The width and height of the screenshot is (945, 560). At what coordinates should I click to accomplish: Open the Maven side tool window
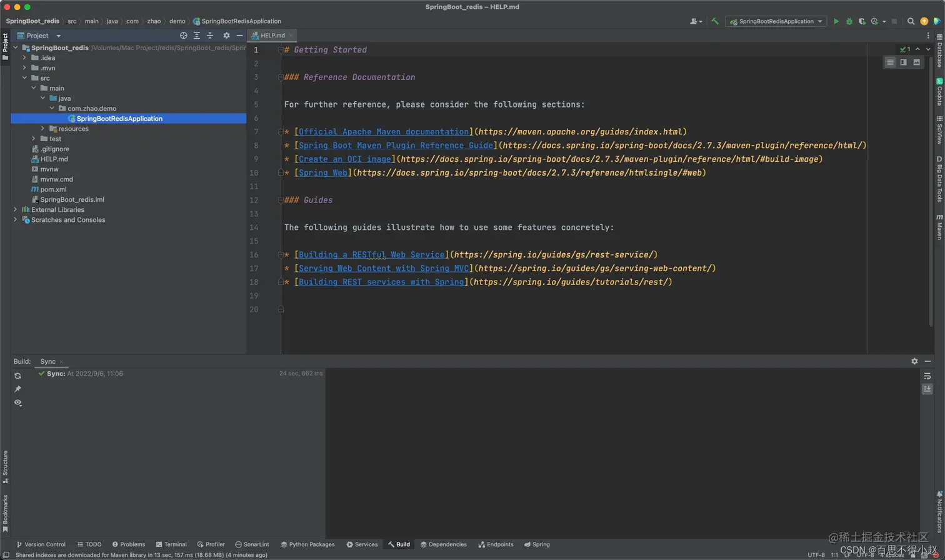pyautogui.click(x=939, y=227)
